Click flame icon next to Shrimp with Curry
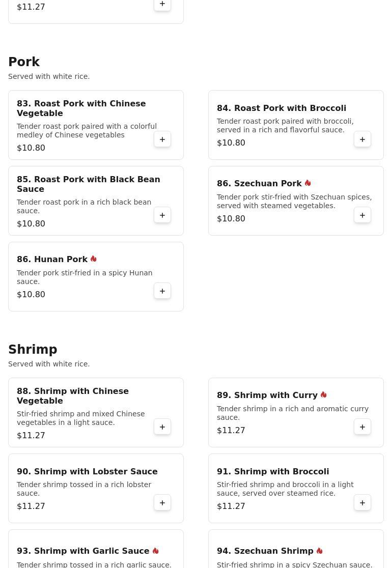Viewport: 392px width, 568px height. 323,394
